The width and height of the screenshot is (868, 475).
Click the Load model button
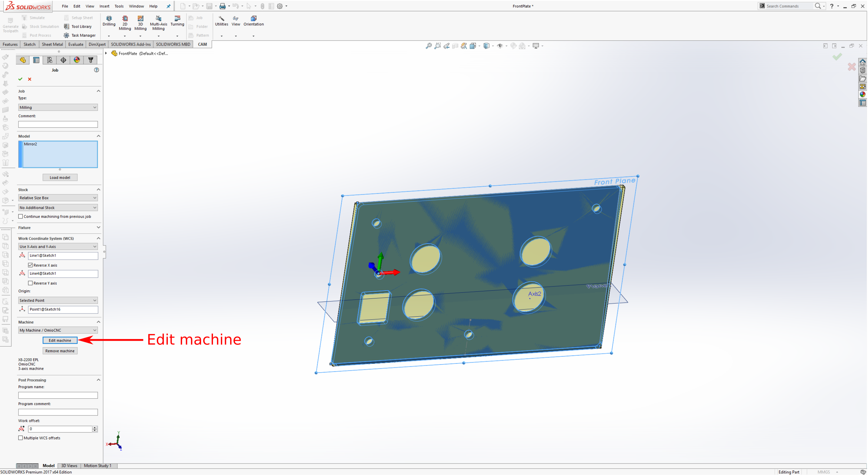pyautogui.click(x=60, y=178)
